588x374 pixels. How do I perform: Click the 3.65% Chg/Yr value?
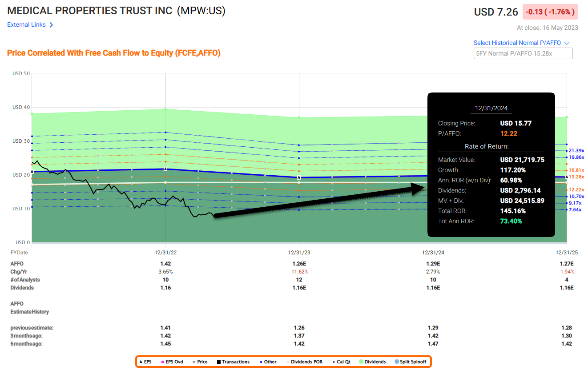(x=165, y=272)
